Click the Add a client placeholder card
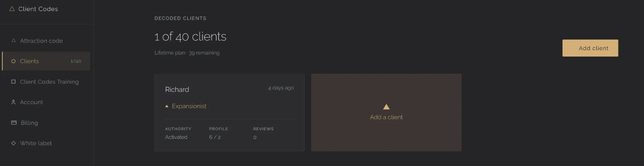 point(386,112)
